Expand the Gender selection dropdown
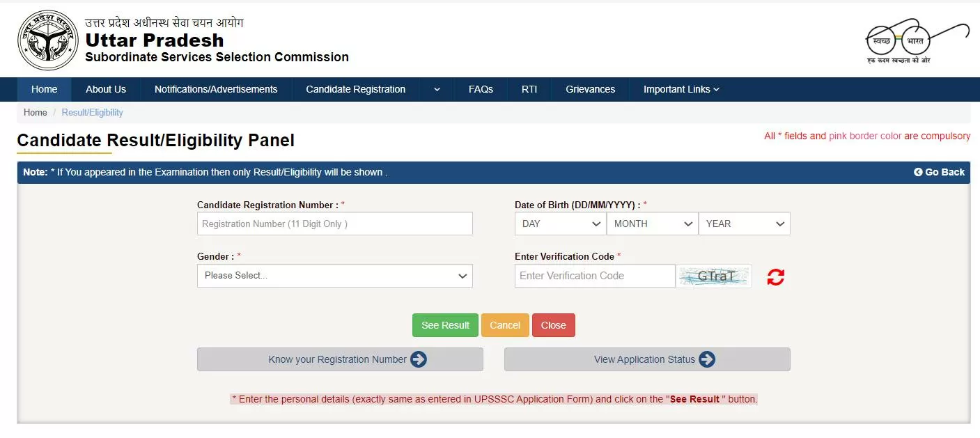This screenshot has height=438, width=980. pos(335,276)
